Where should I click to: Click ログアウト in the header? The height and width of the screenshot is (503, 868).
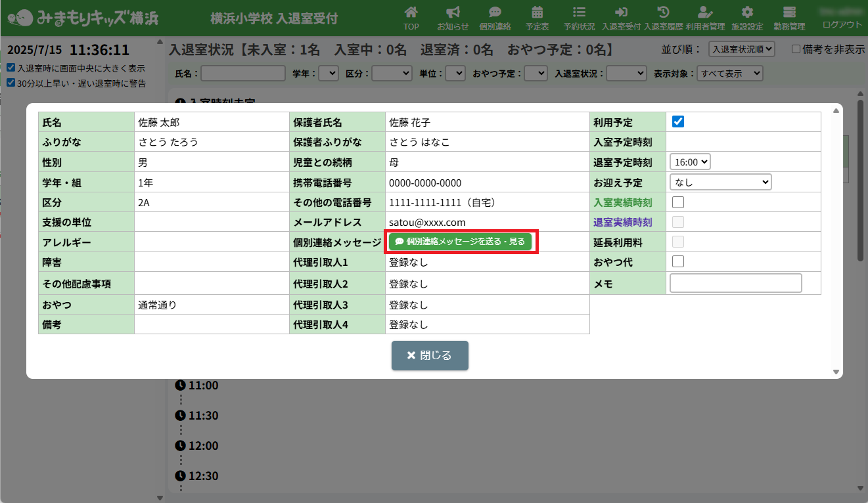click(842, 24)
